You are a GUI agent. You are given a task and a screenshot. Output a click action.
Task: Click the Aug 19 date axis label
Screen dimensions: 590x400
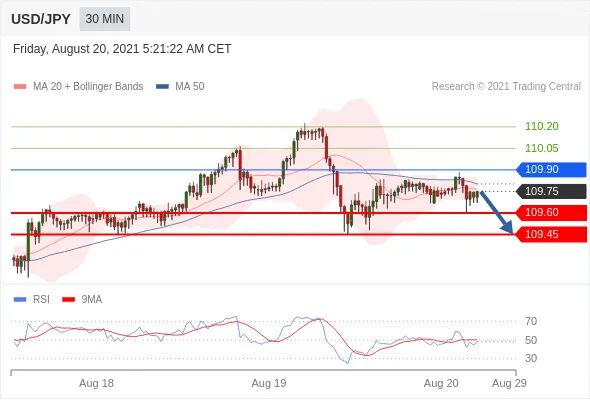point(269,383)
